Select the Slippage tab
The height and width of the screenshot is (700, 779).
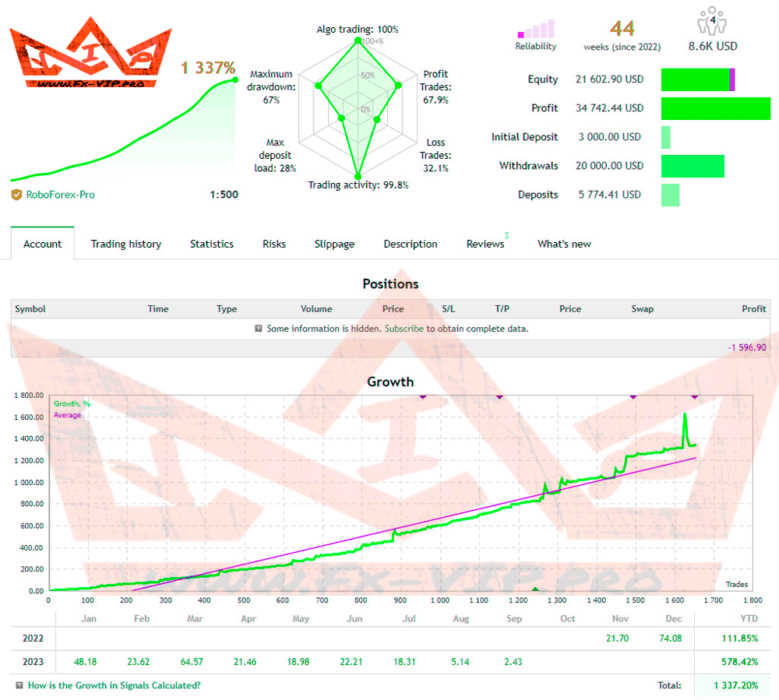(334, 244)
